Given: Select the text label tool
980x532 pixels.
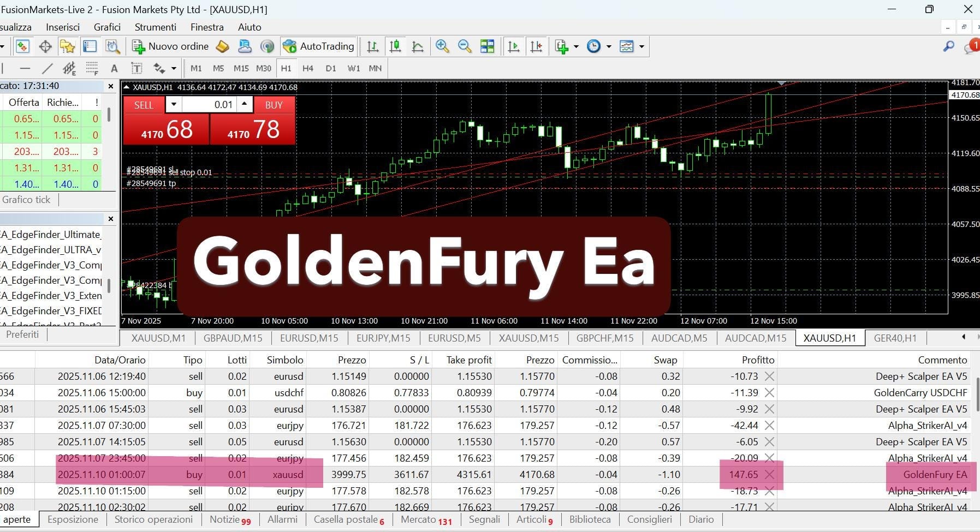Looking at the screenshot, I should pyautogui.click(x=114, y=68).
